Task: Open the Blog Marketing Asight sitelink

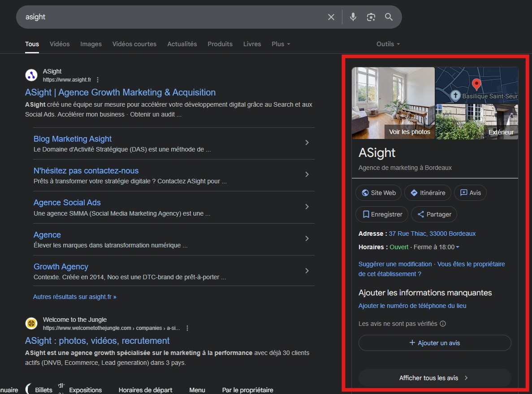Action: tap(73, 139)
